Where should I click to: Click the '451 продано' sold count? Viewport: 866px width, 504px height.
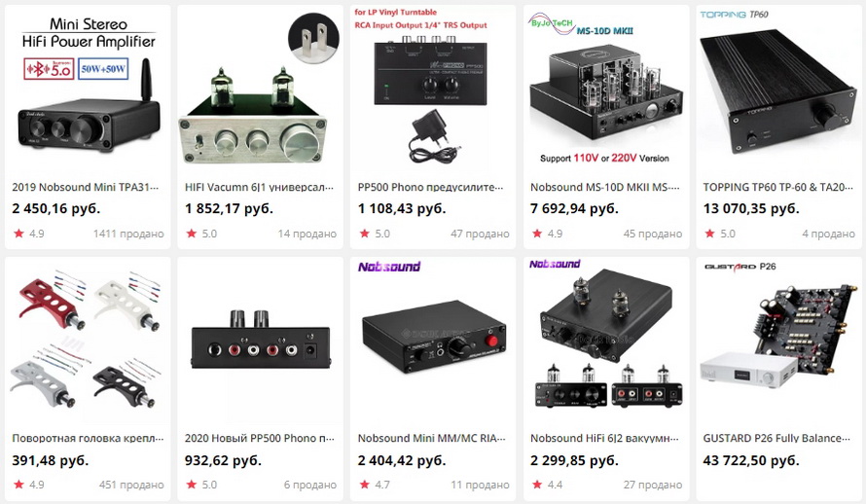(131, 485)
